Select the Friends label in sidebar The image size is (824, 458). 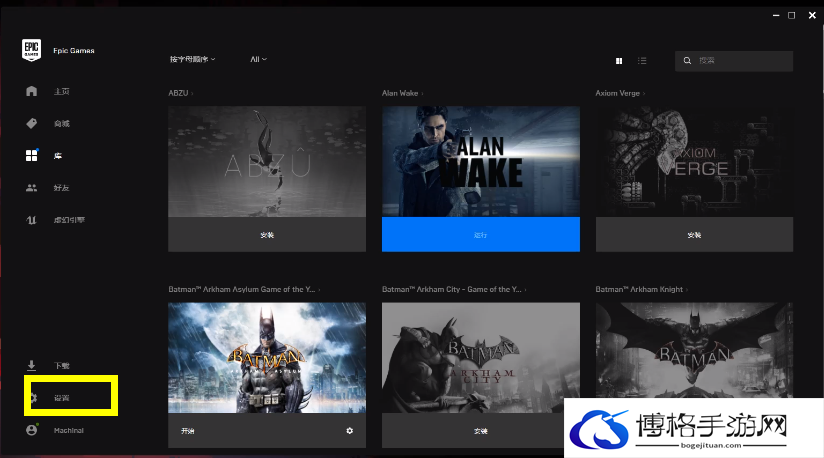click(x=61, y=188)
